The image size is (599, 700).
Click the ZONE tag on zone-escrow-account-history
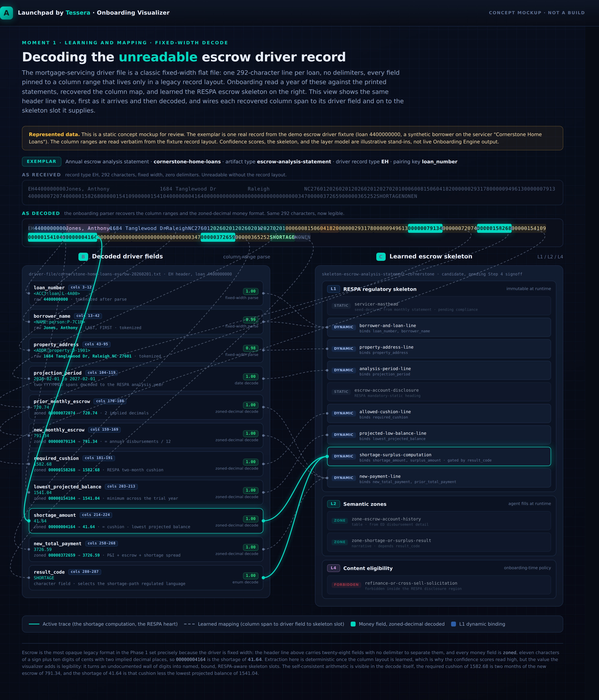click(340, 521)
